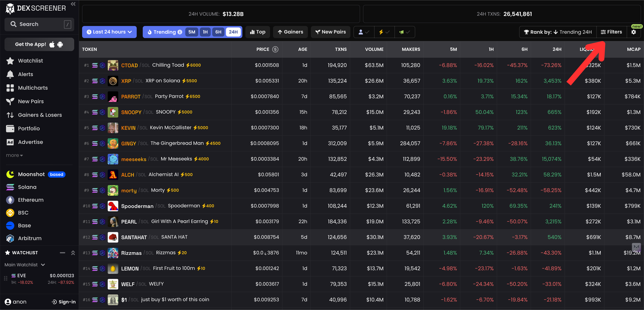Select the Top tab
Image resolution: width=644 pixels, height=310 pixels.
257,32
